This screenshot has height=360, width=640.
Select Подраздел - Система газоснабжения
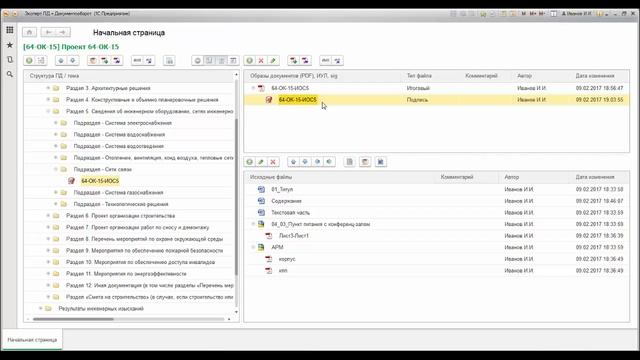[118, 192]
